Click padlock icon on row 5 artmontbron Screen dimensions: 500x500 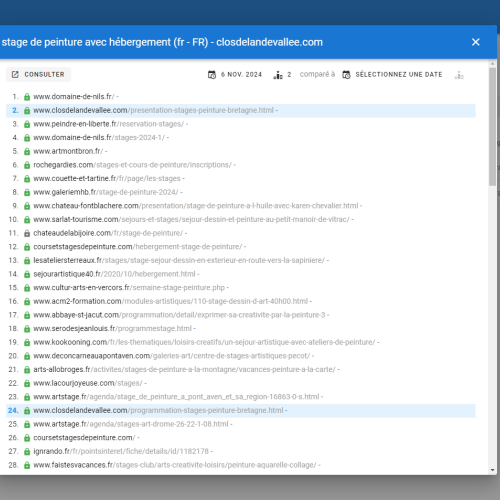pos(27,152)
